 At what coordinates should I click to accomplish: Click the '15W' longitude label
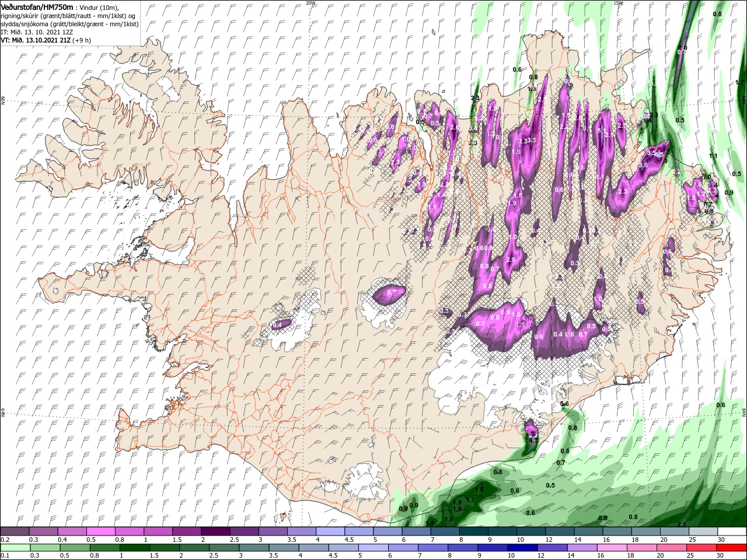coord(617,2)
